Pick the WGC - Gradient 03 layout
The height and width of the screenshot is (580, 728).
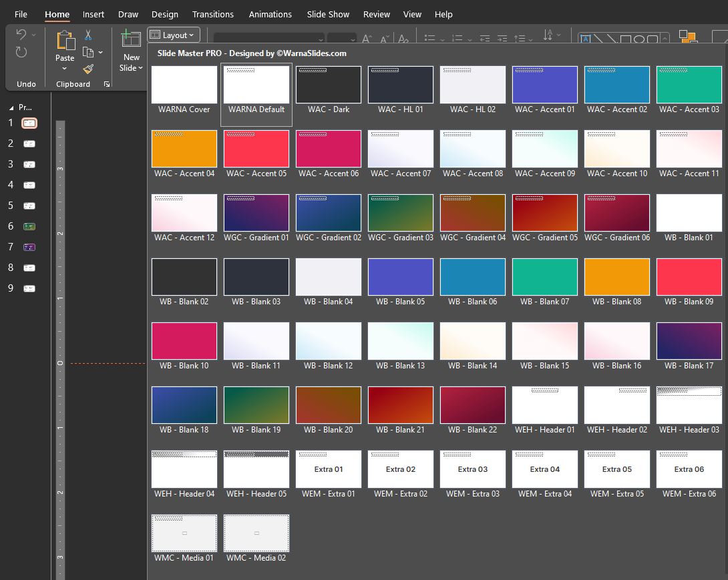click(x=401, y=213)
